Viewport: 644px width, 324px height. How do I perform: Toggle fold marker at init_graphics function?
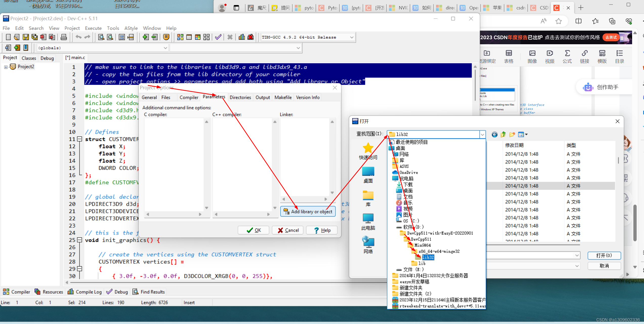(79, 240)
